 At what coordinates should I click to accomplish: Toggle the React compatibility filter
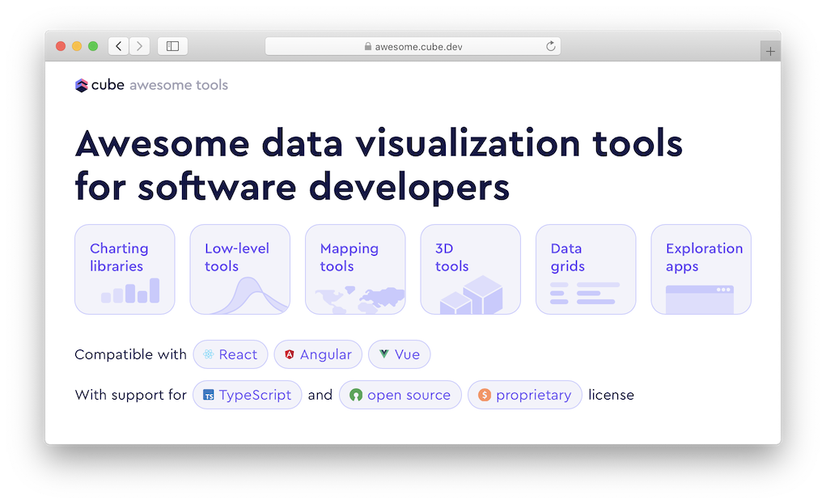tap(231, 354)
